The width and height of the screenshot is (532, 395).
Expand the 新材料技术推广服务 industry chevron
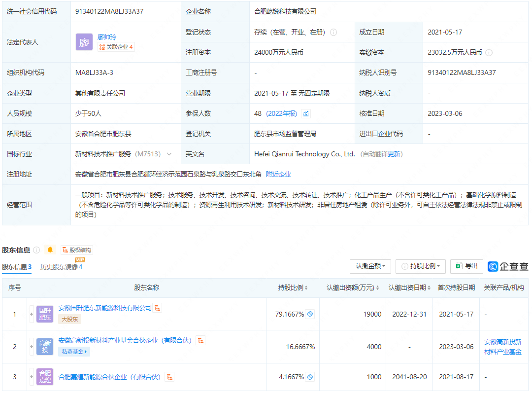(169, 154)
